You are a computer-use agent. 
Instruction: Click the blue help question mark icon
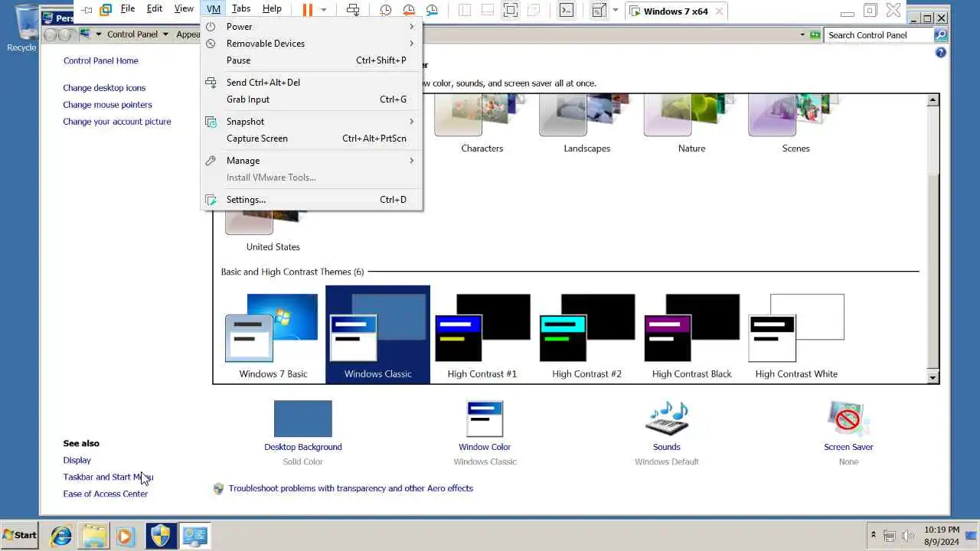pyautogui.click(x=940, y=53)
